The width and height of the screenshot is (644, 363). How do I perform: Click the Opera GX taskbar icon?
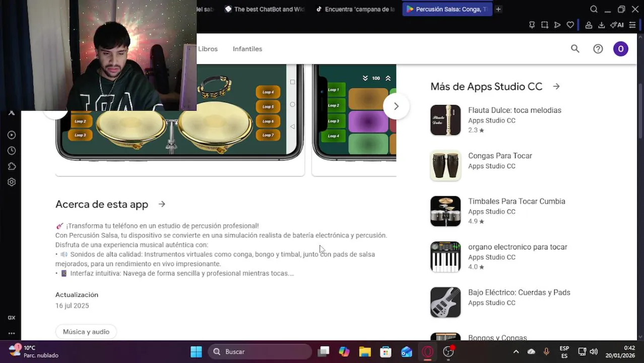(x=427, y=351)
